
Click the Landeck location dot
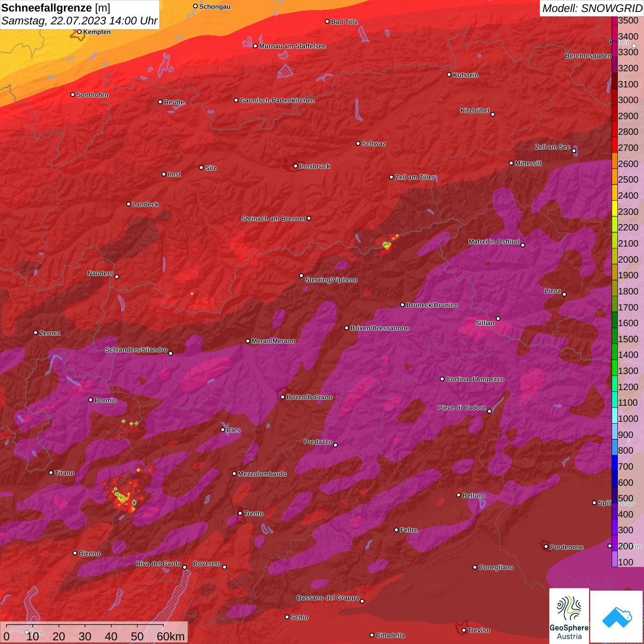[128, 204]
